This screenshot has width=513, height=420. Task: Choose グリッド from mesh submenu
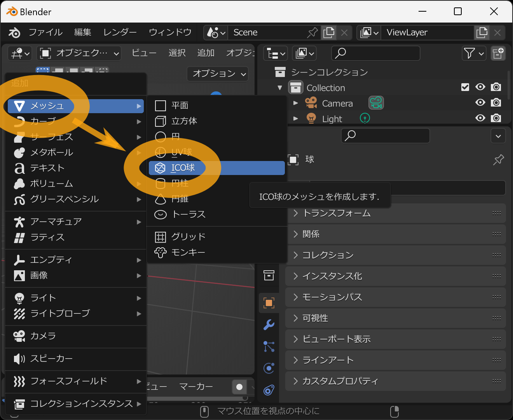(x=217, y=237)
